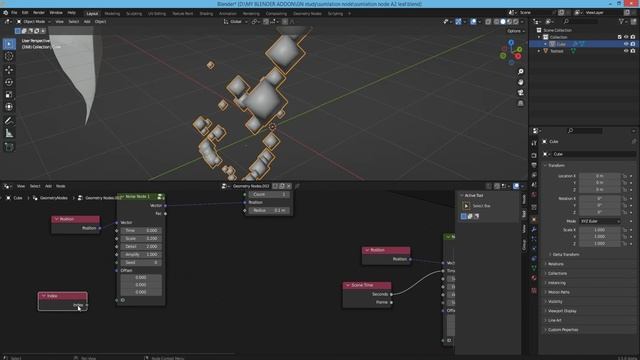This screenshot has width=640, height=360.
Task: Select the Select Box tool in viewport toolbar
Action: (x=9, y=44)
